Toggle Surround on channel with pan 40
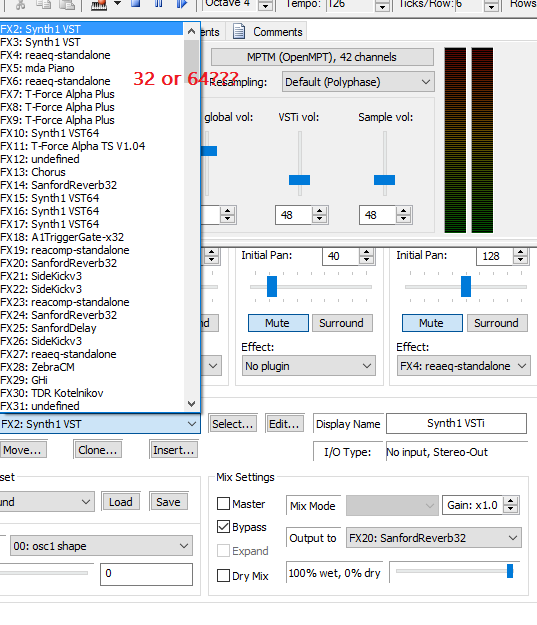537x625 pixels. pyautogui.click(x=342, y=323)
